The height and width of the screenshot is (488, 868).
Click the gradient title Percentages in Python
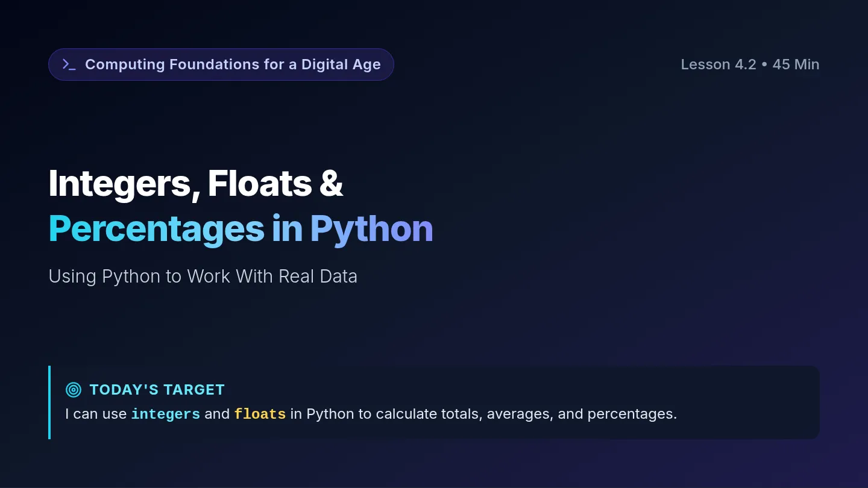[241, 229]
